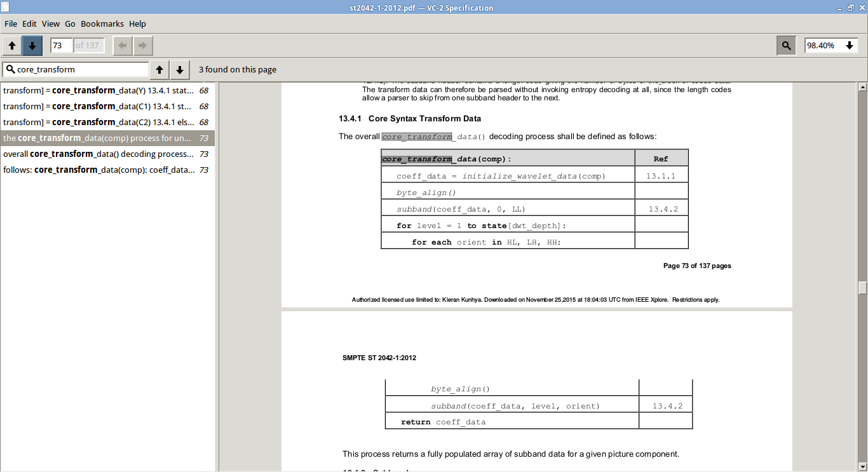Click the vertical scrollbar handle of document

(x=862, y=288)
